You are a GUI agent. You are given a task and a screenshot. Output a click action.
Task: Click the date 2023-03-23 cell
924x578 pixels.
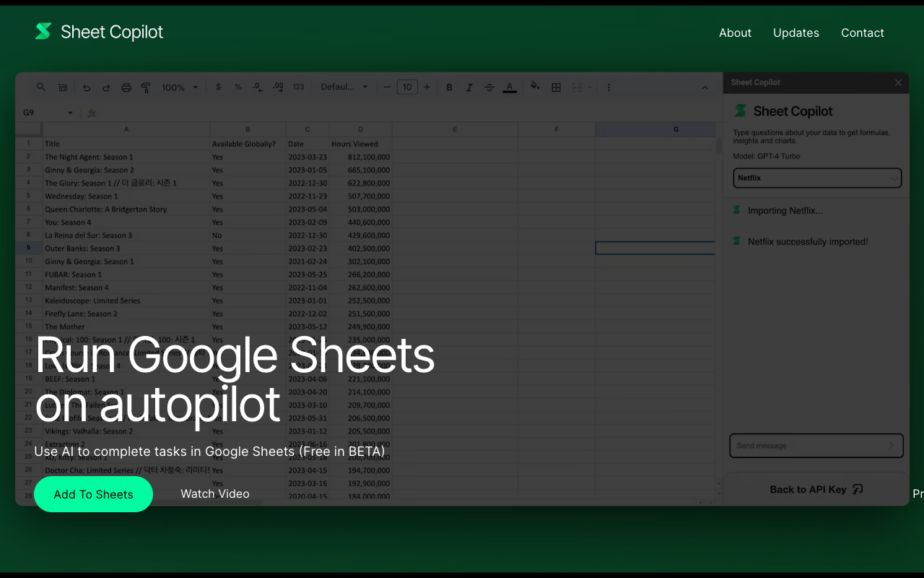pyautogui.click(x=308, y=157)
